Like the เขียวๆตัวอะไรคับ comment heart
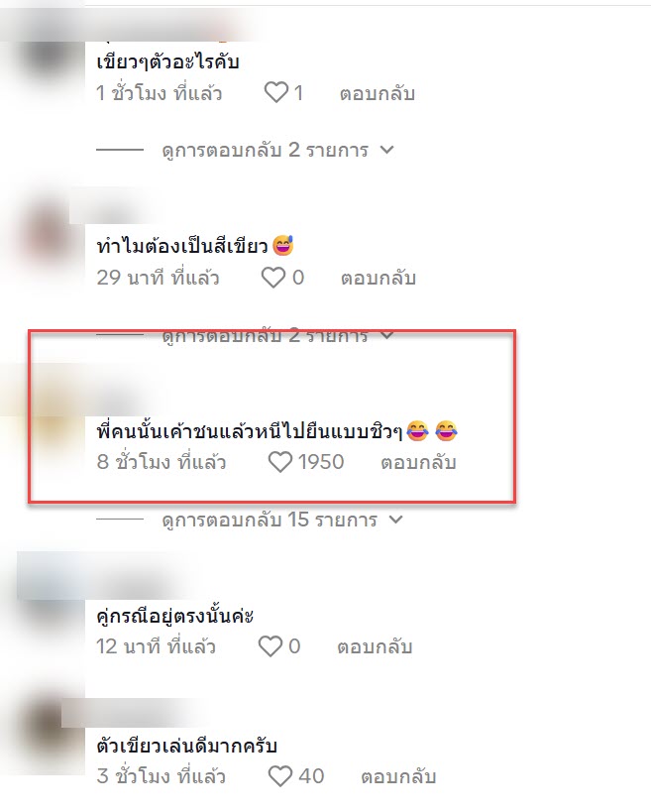Screen dimensions: 651x812 point(275,93)
